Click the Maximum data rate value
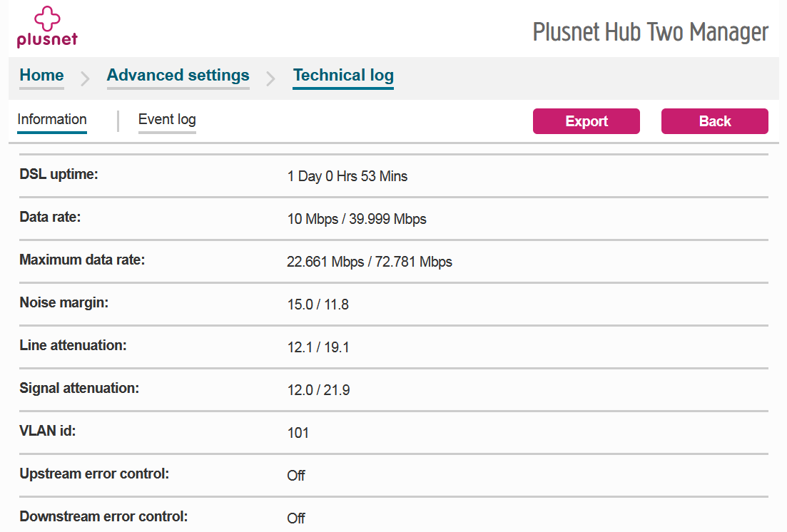Image resolution: width=787 pixels, height=532 pixels. (370, 262)
